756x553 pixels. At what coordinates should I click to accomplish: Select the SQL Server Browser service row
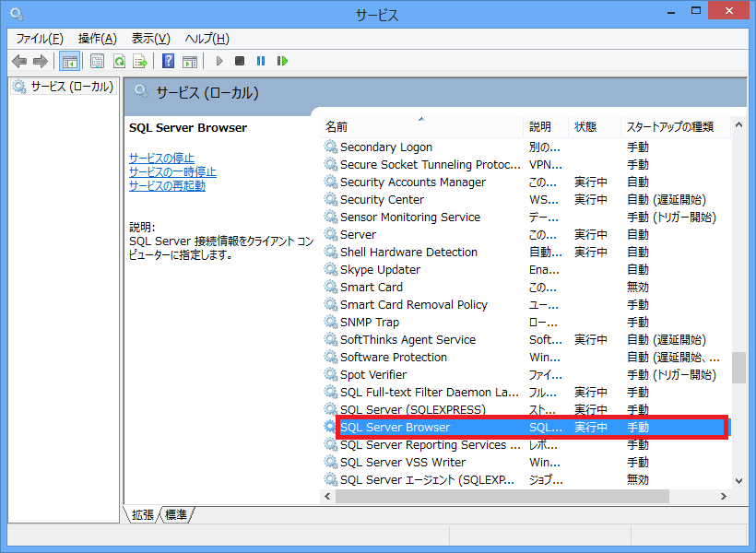pos(526,427)
